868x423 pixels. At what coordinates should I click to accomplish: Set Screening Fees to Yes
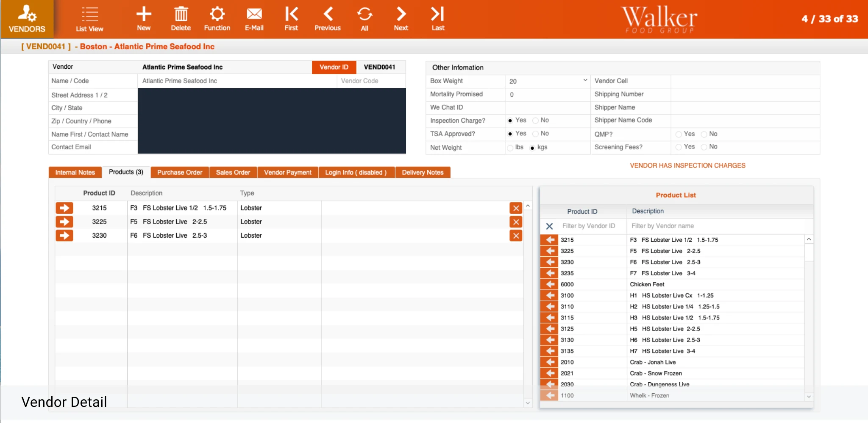[679, 147]
